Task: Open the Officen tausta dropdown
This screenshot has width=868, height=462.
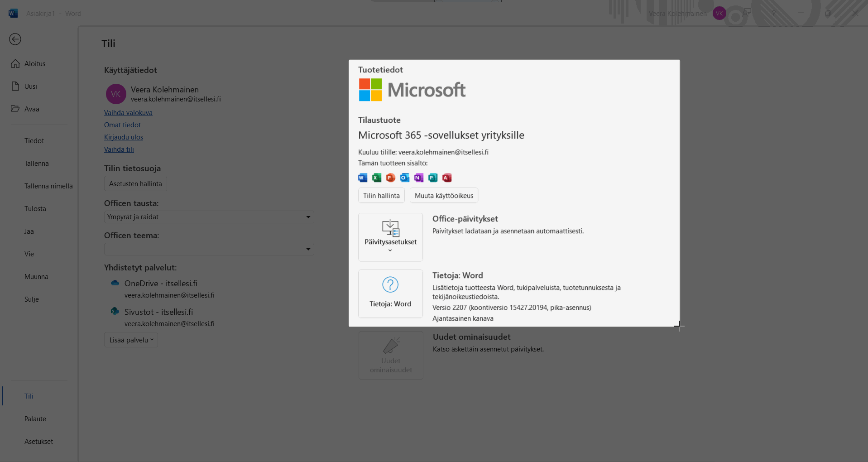Action: pyautogui.click(x=209, y=217)
